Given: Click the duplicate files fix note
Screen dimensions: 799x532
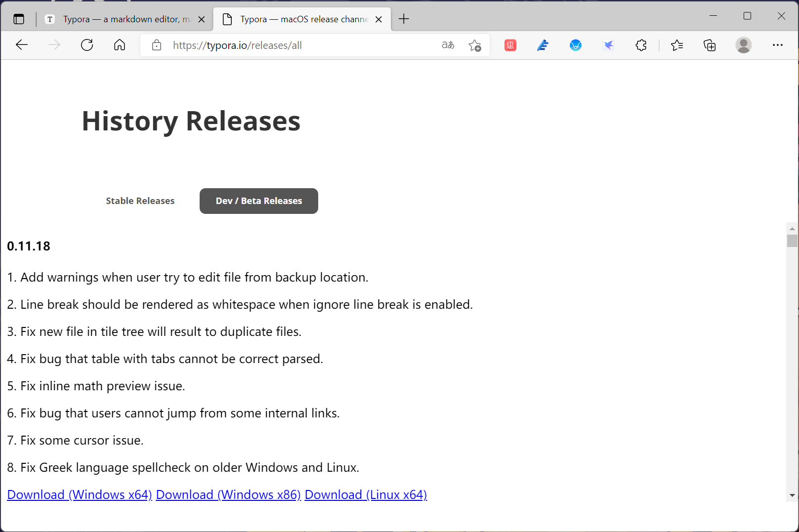Looking at the screenshot, I should pos(154,331).
